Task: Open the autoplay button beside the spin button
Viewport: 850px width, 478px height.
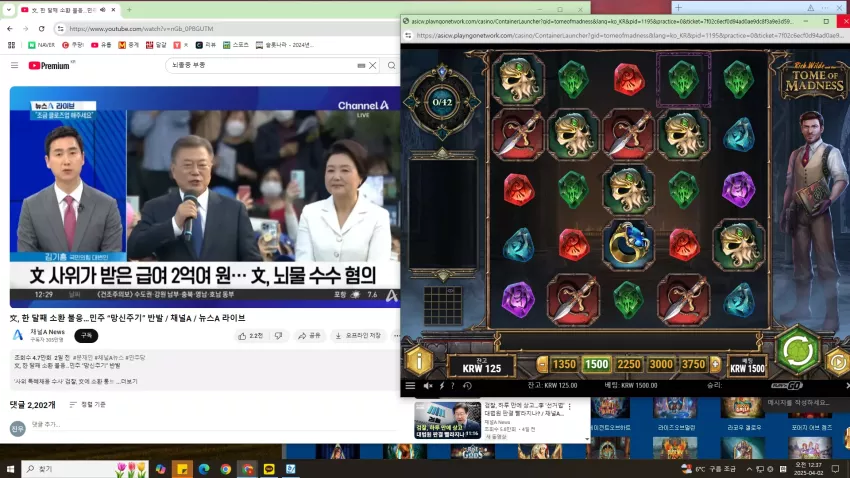Action: pos(838,363)
